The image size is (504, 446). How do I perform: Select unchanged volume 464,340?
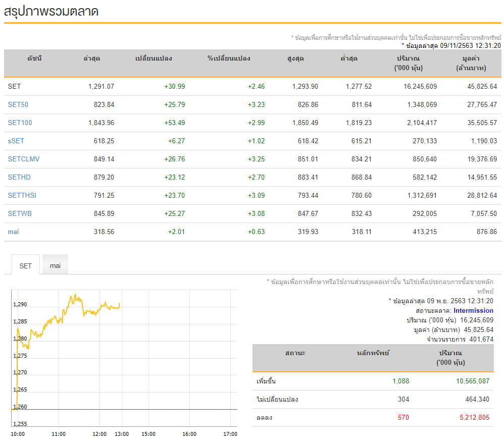(x=477, y=399)
